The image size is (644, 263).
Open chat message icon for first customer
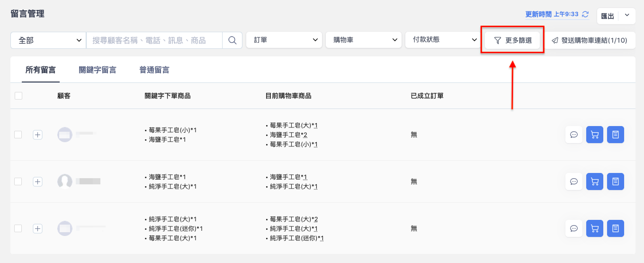coord(574,135)
